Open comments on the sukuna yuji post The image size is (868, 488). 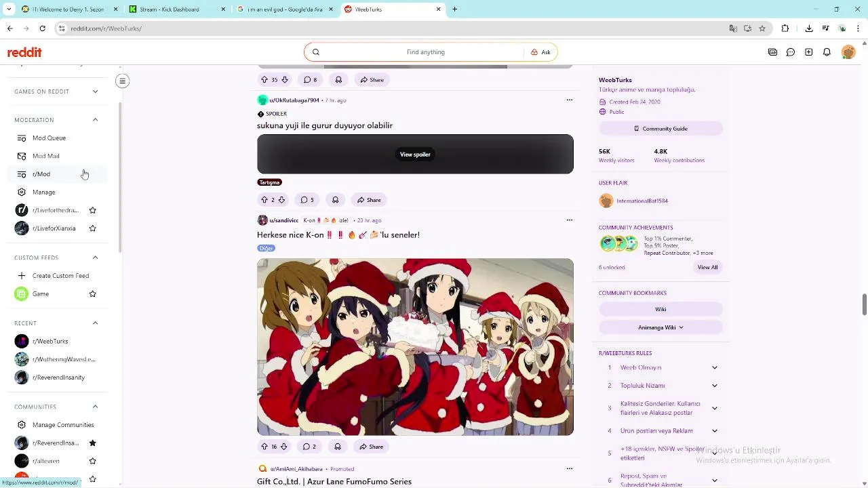(308, 200)
